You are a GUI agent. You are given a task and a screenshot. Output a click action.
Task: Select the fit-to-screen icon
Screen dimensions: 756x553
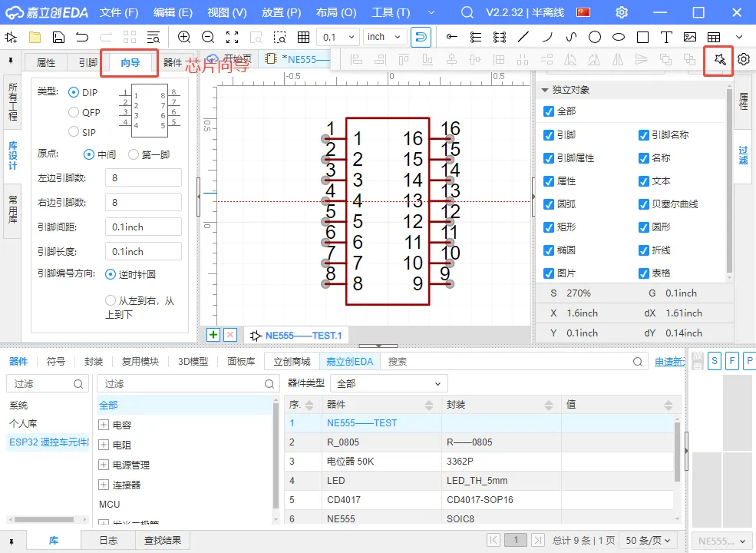[x=232, y=37]
